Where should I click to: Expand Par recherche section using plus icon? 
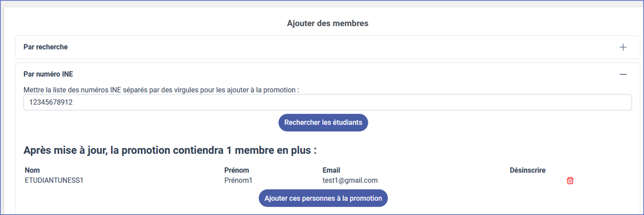[623, 47]
